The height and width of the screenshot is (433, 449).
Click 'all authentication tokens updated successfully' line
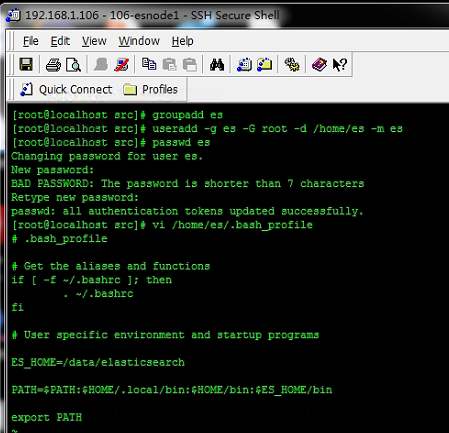point(187,211)
